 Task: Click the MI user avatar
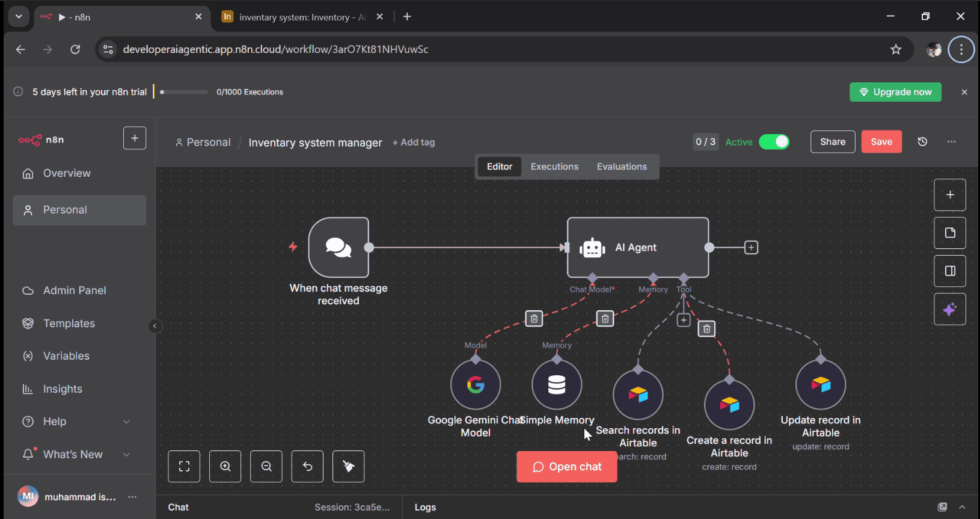click(28, 496)
